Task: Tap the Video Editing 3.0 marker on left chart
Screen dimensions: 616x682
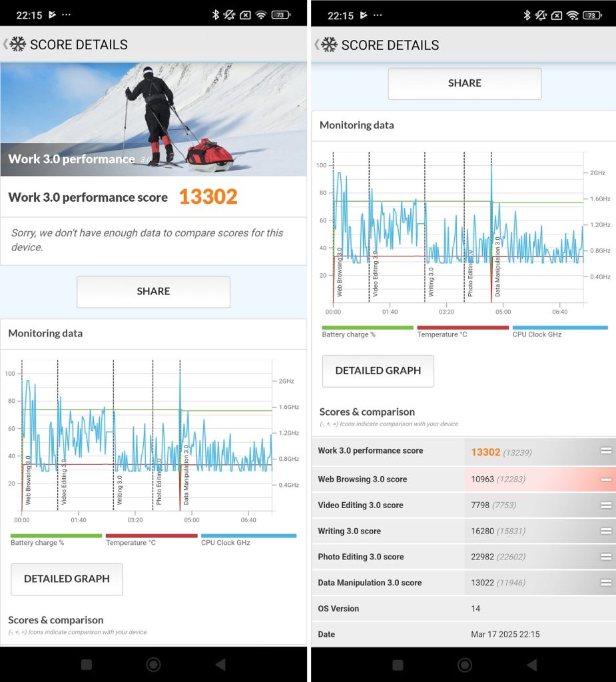Action: tap(64, 482)
